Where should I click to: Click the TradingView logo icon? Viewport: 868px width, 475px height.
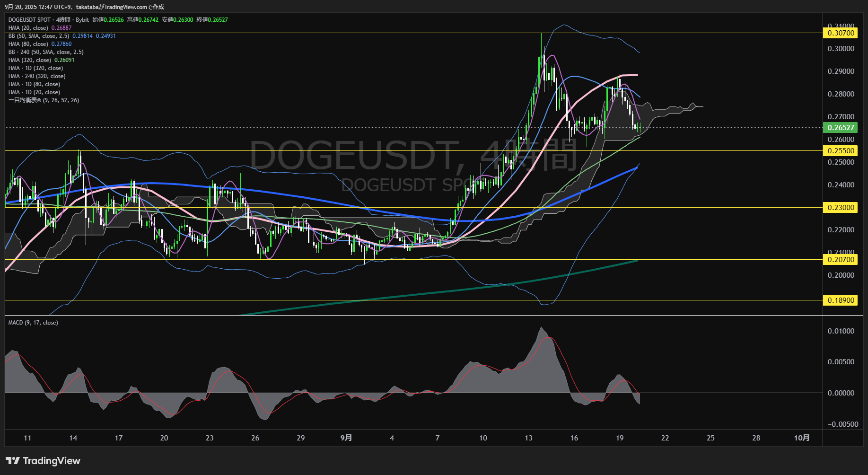point(12,460)
